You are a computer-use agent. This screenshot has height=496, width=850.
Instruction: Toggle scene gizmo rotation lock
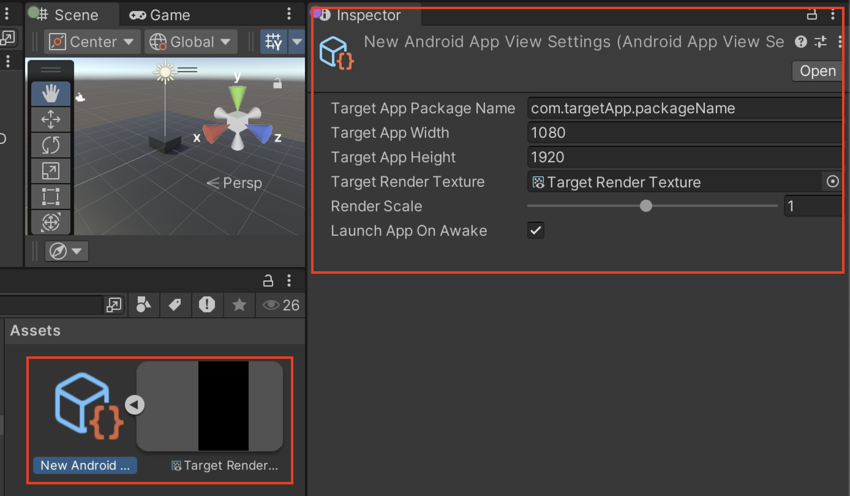tap(277, 83)
